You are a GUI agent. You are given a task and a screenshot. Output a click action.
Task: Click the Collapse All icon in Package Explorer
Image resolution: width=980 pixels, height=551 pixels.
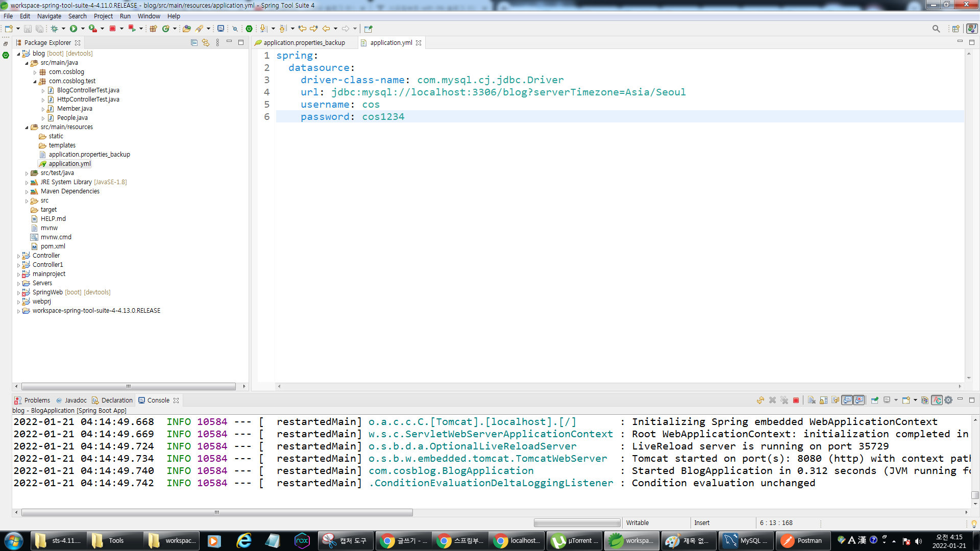(x=194, y=43)
